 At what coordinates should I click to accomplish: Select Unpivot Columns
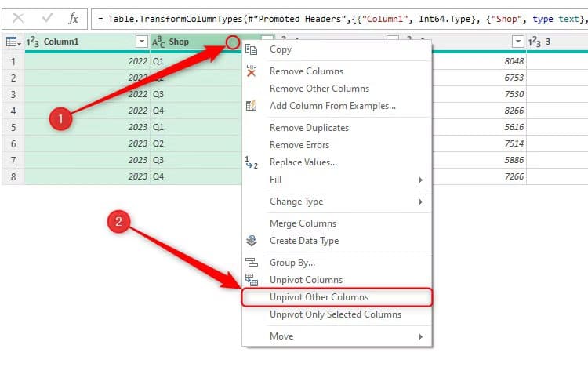pos(337,280)
